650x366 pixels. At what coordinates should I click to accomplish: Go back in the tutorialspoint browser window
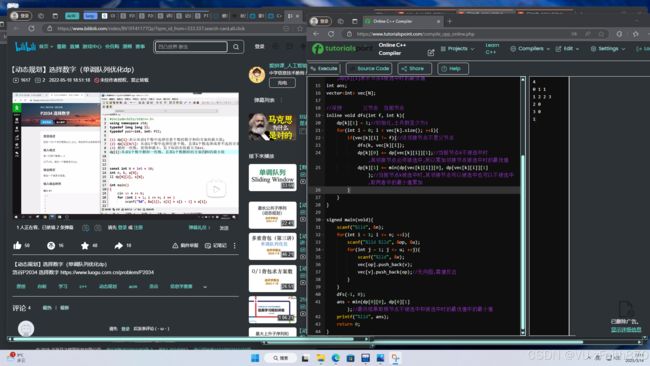coord(316,34)
